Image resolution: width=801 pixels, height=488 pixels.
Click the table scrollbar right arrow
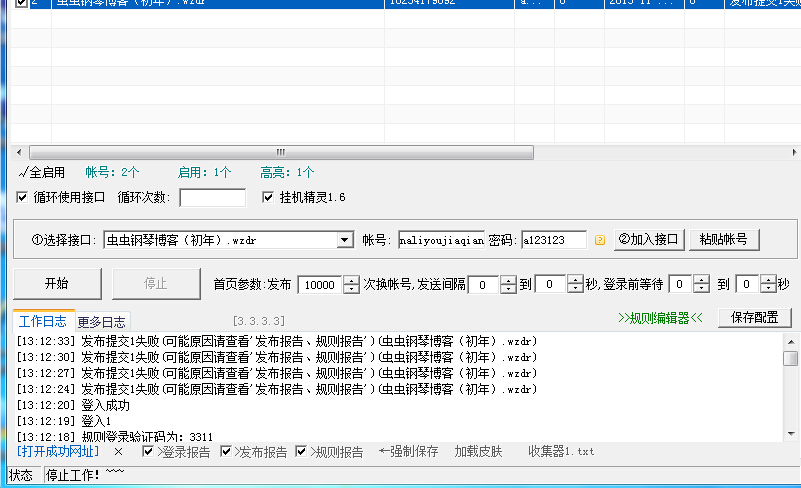pos(793,152)
